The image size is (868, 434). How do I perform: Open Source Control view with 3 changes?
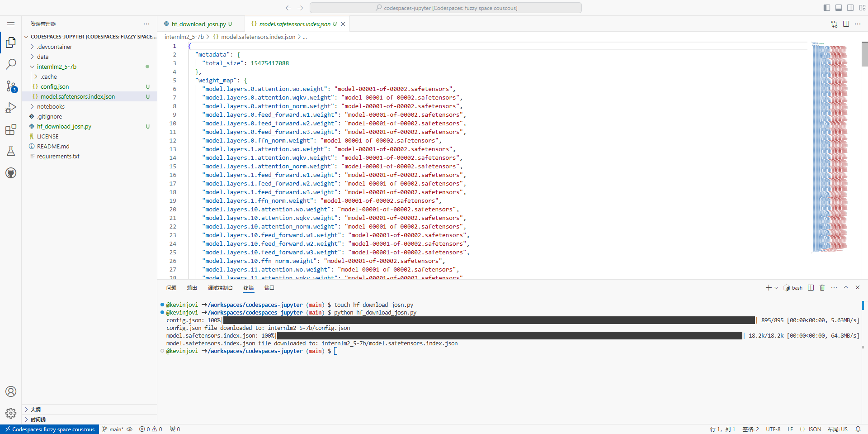tap(11, 86)
